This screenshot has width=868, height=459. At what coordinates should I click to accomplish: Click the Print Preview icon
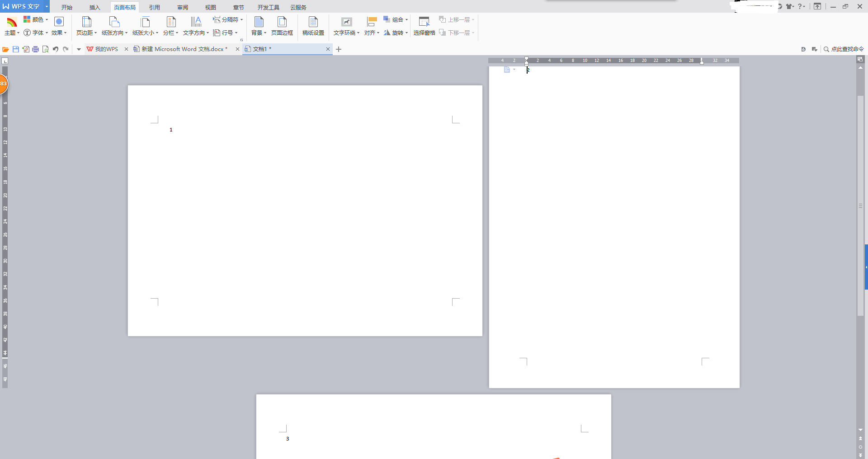46,49
